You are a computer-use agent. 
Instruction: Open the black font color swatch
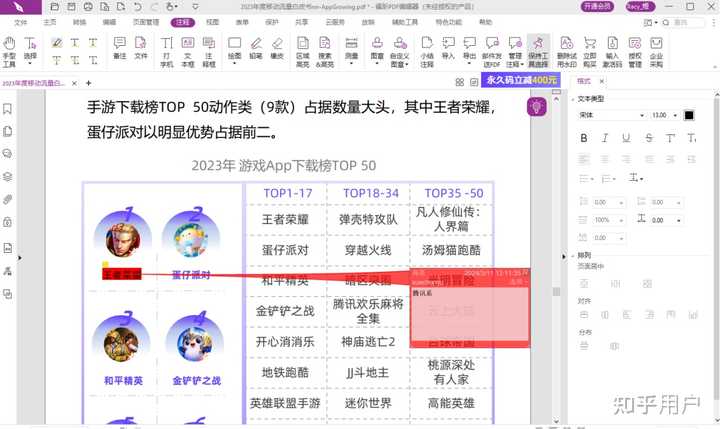[689, 115]
